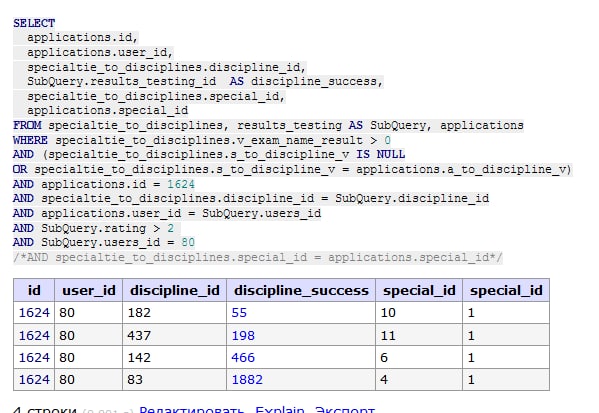Click the 'IS NULL' keywords in the query
Screen dimensions: 599x413
pos(380,154)
